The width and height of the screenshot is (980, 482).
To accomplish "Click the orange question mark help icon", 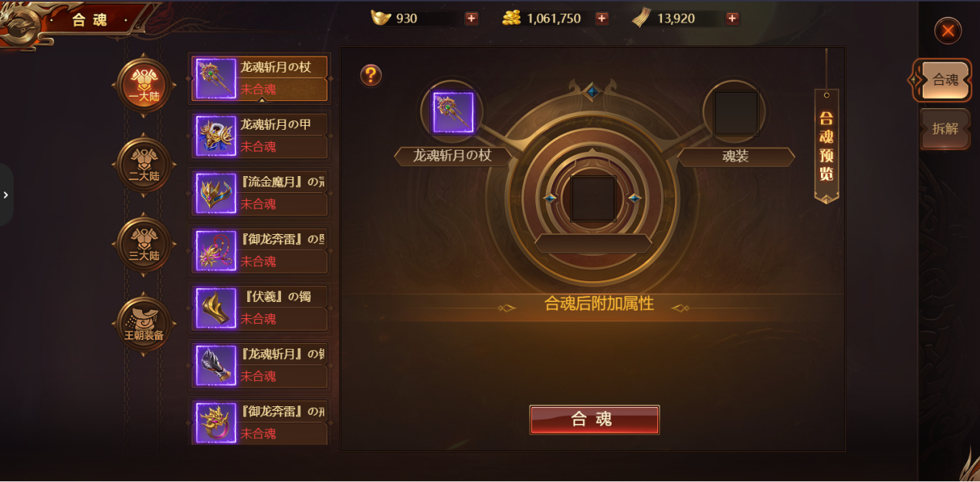I will [x=371, y=75].
